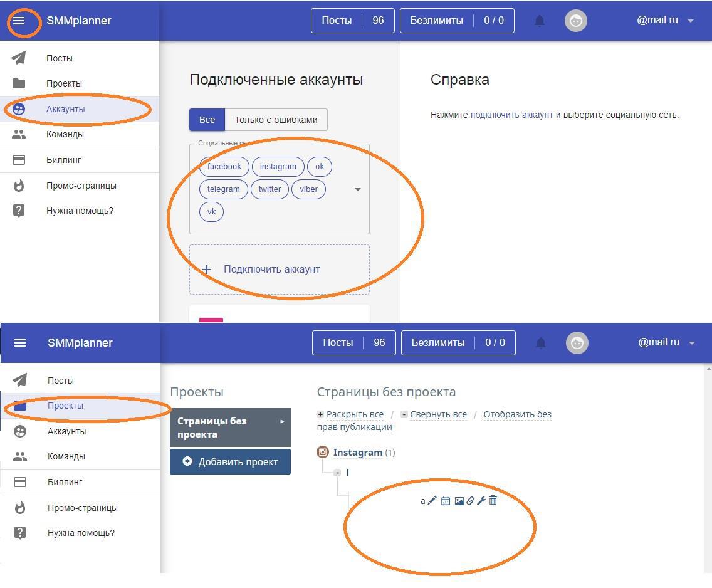This screenshot has width=712, height=588.
Task: Delete the page using the trash icon
Action: pyautogui.click(x=493, y=500)
